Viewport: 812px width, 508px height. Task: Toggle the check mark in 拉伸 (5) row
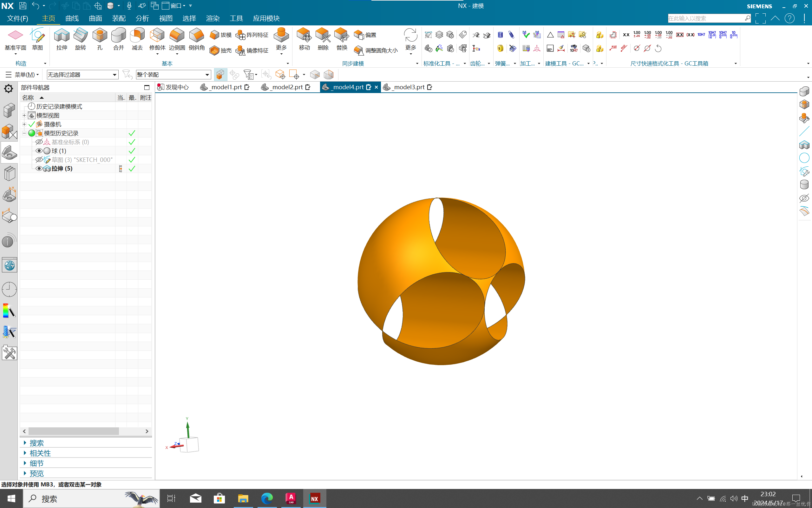[x=132, y=169]
